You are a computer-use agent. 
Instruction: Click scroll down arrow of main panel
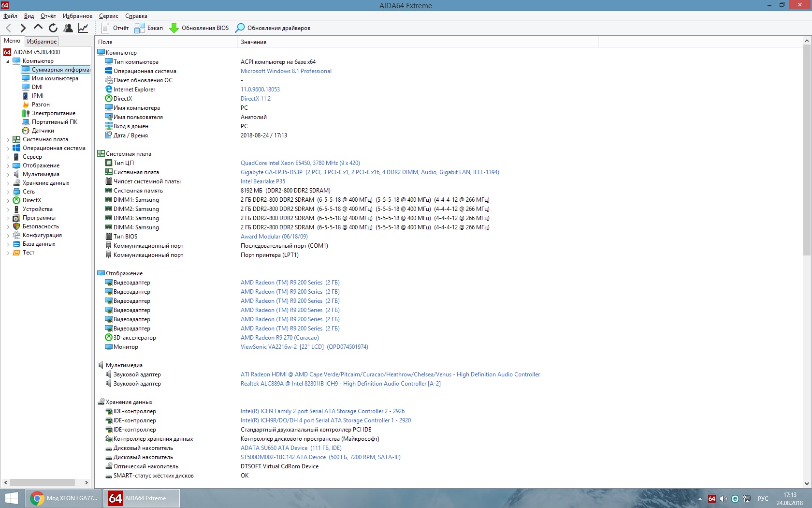point(807,483)
